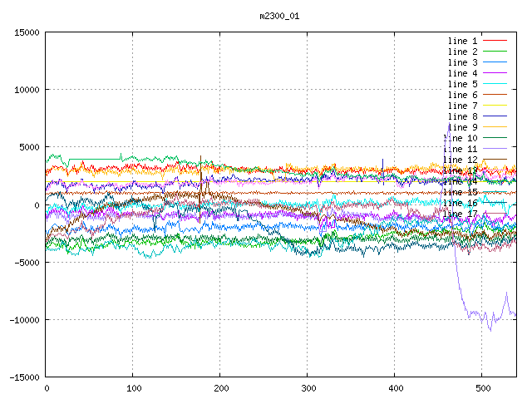Click the cyan line 5 legend sample
The width and height of the screenshot is (532, 399).
[x=495, y=84]
